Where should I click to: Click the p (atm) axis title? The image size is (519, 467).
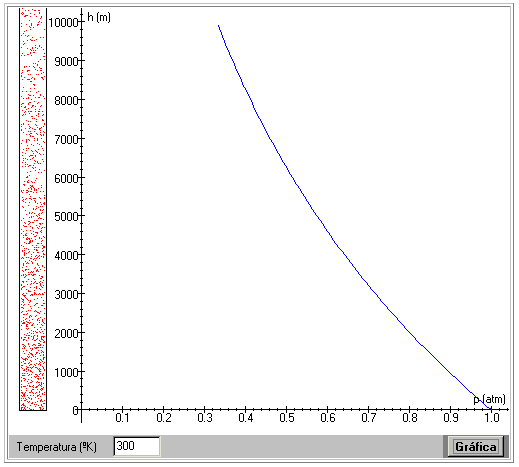489,399
